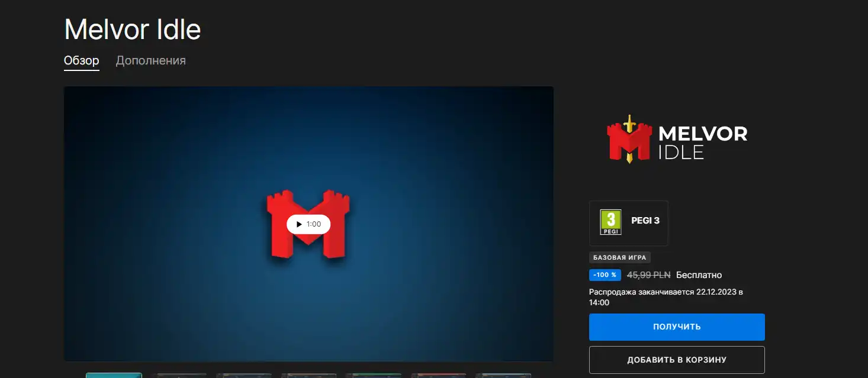Click the green PEGI 3 rating icon
This screenshot has height=378, width=868.
tap(610, 222)
